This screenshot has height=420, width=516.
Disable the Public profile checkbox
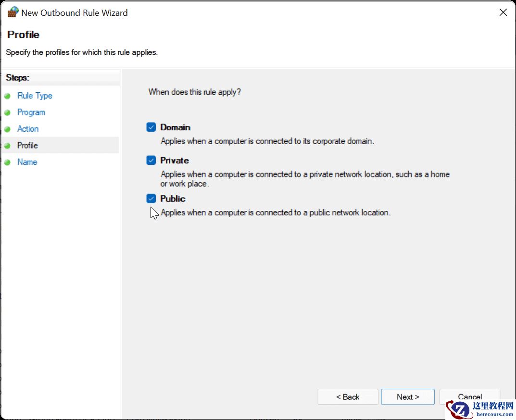pyautogui.click(x=151, y=198)
